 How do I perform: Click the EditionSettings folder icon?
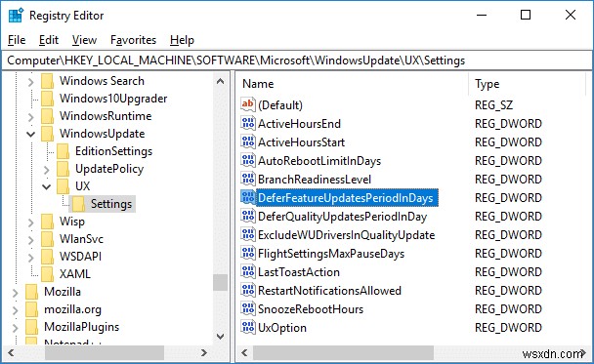tap(63, 151)
